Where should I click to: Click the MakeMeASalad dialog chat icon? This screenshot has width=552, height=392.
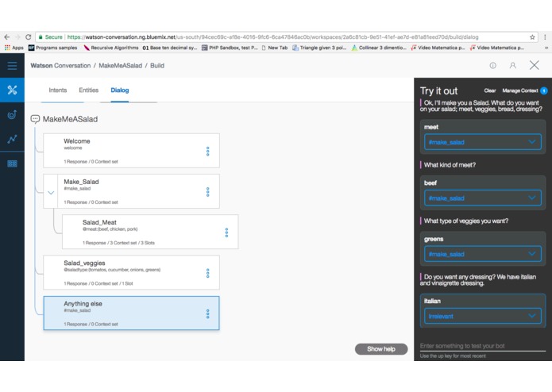click(35, 119)
